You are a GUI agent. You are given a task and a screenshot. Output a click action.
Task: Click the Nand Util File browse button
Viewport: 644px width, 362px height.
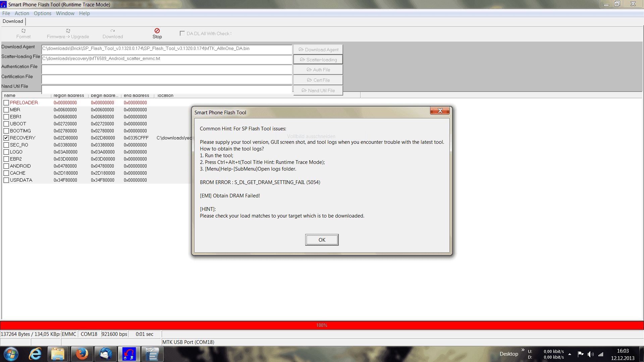tap(318, 90)
